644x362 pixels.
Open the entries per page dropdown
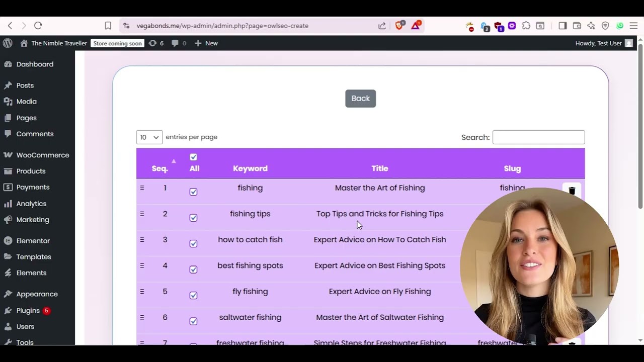[149, 137]
